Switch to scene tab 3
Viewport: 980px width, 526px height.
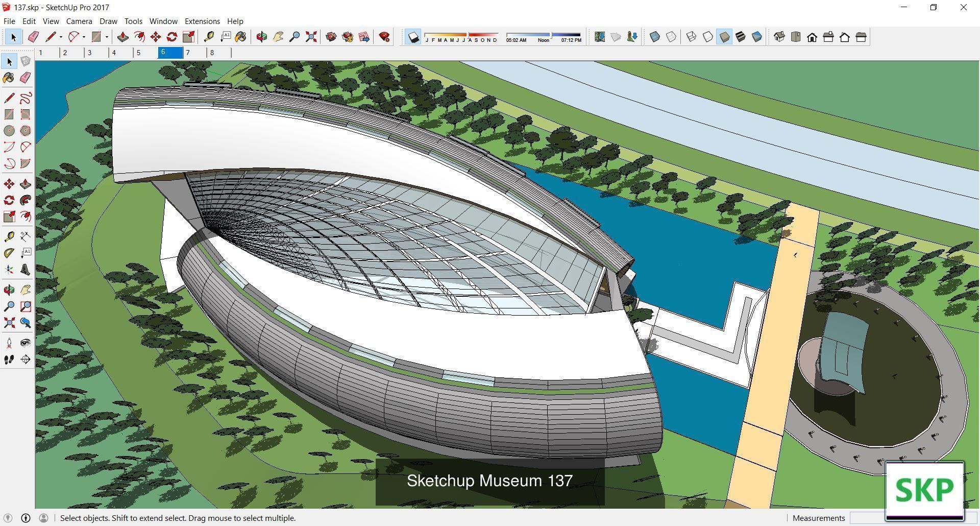[x=96, y=53]
